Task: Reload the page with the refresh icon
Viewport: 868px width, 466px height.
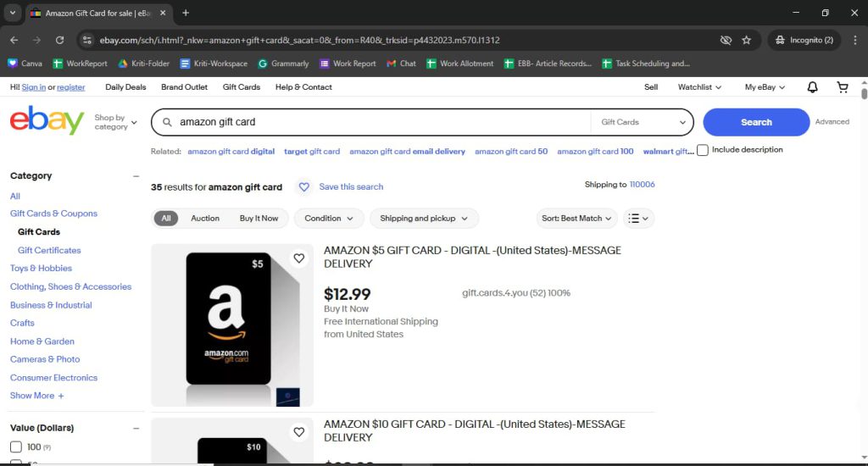Action: click(60, 40)
